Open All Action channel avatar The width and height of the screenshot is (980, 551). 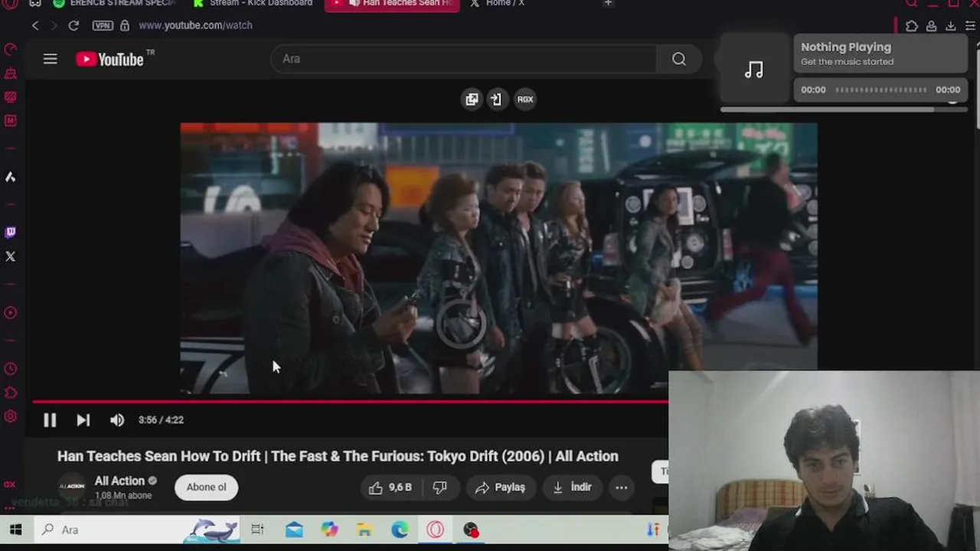tap(72, 487)
